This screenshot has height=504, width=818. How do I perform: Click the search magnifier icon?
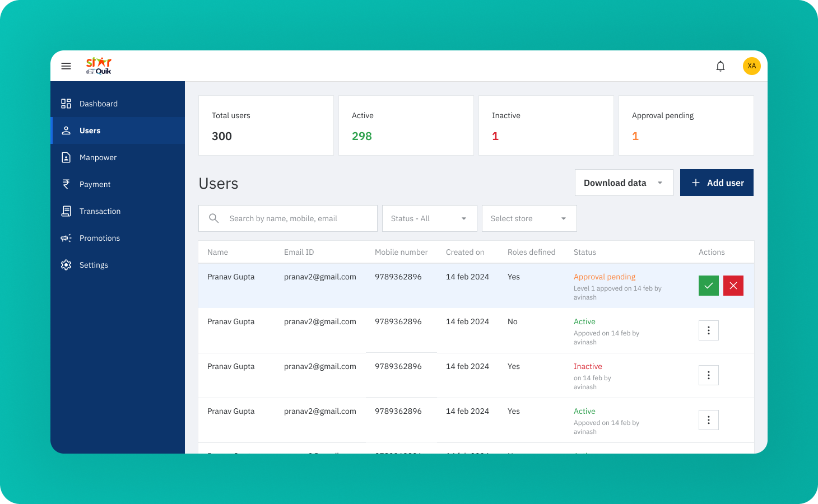(214, 218)
